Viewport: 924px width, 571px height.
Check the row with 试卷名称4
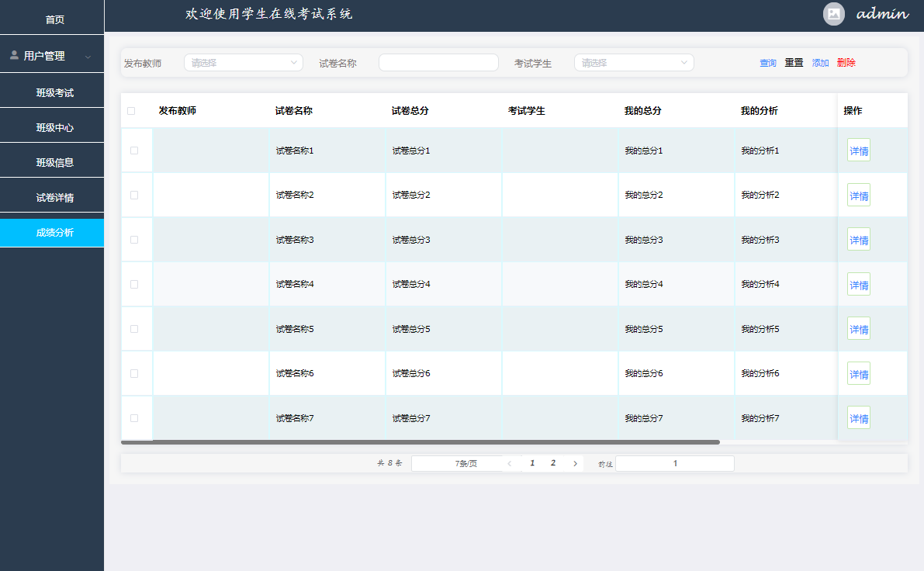pyautogui.click(x=134, y=285)
